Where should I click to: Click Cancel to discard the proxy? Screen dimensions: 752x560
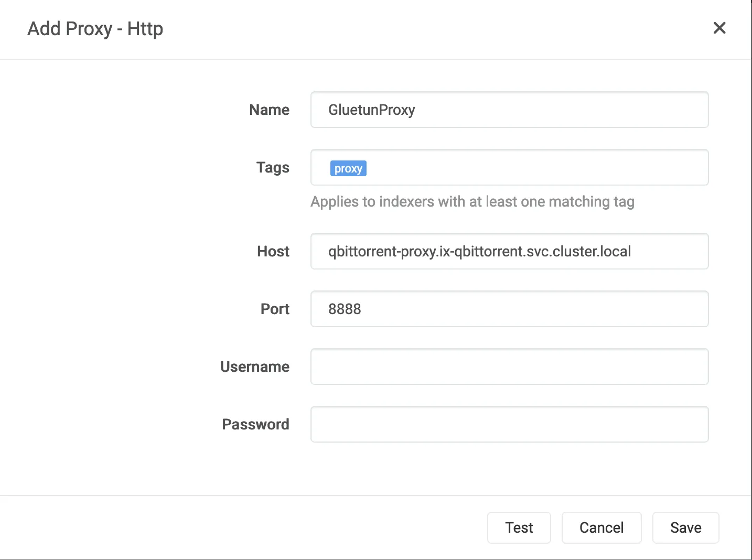pyautogui.click(x=601, y=527)
